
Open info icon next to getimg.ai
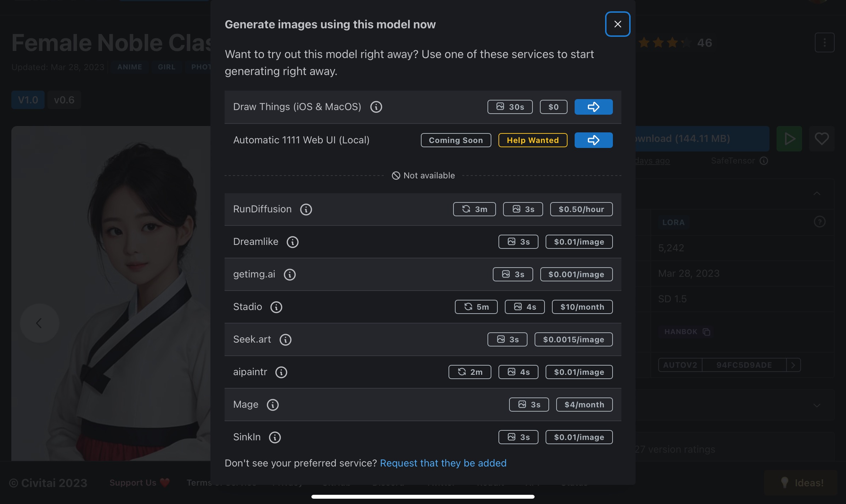pyautogui.click(x=289, y=274)
